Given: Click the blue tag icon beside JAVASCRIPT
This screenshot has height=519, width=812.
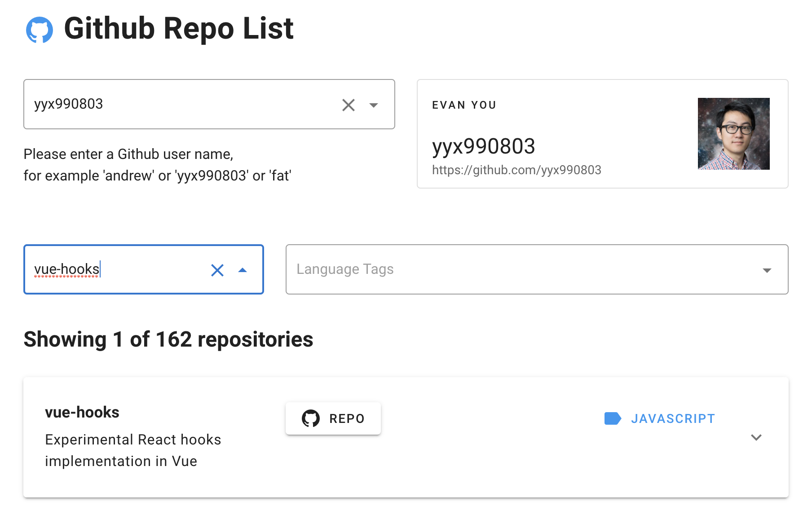Looking at the screenshot, I should coord(613,418).
